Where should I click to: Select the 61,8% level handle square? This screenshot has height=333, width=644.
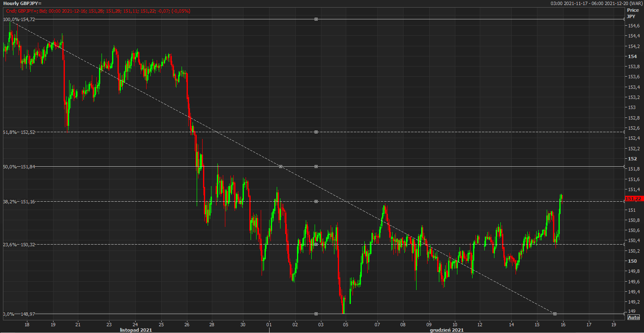pyautogui.click(x=316, y=132)
